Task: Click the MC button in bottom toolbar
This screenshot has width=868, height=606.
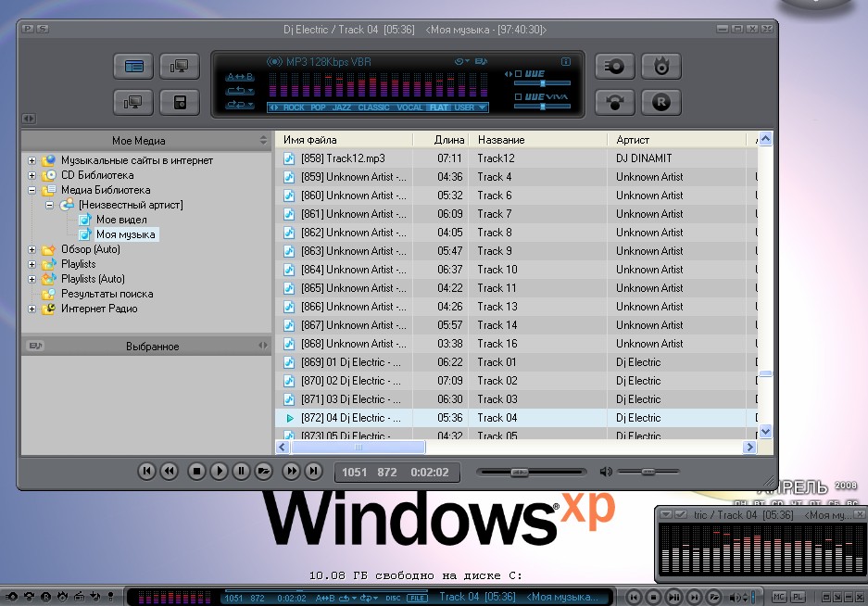Action: click(x=779, y=597)
